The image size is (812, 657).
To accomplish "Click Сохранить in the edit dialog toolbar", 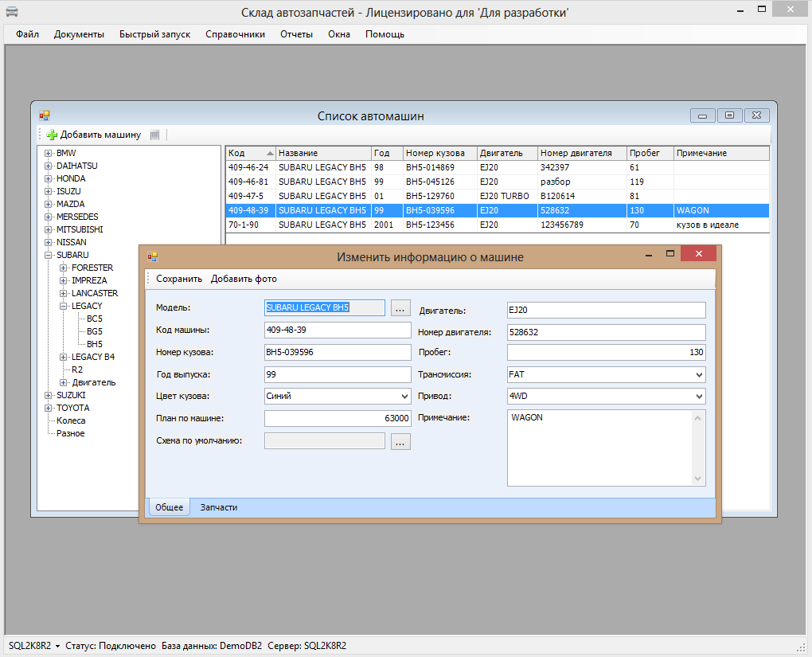I will (x=179, y=279).
